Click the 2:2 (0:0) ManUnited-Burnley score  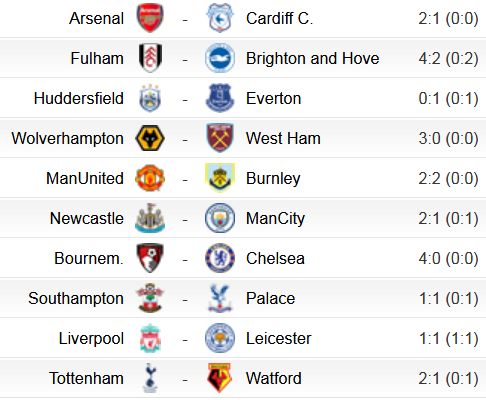[448, 178]
